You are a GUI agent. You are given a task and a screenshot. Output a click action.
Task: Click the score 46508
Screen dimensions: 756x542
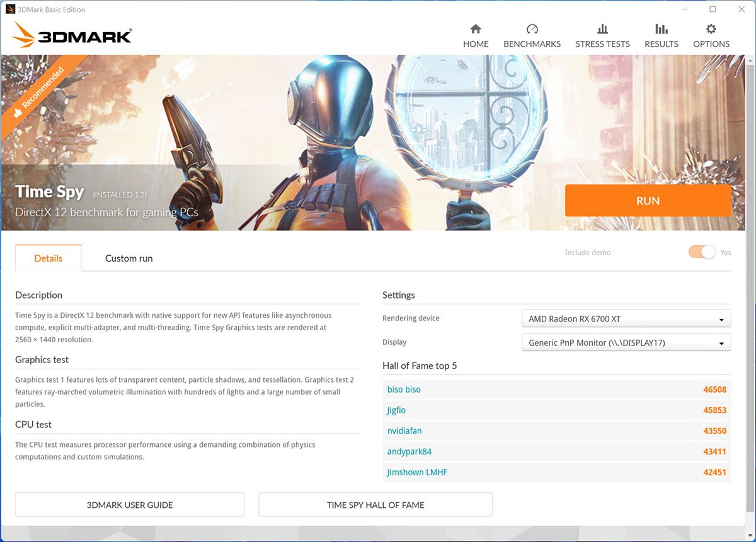point(715,389)
